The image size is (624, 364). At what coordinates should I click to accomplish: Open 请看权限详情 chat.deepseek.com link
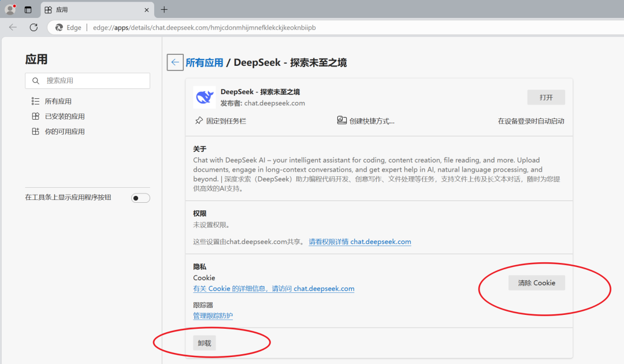click(360, 242)
